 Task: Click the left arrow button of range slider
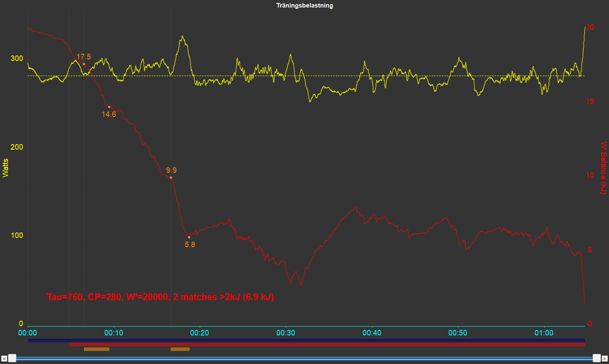tap(5, 359)
